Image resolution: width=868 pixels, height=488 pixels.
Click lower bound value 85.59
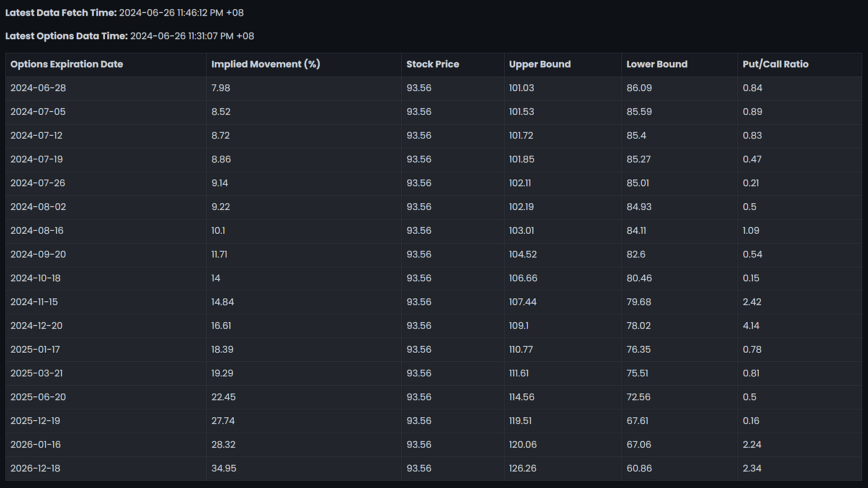coord(639,112)
